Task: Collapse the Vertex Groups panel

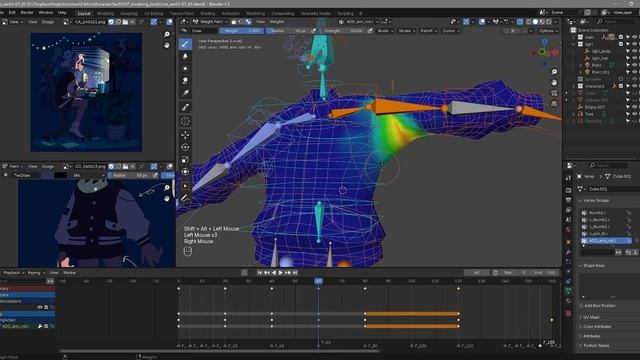Action: 596,200
